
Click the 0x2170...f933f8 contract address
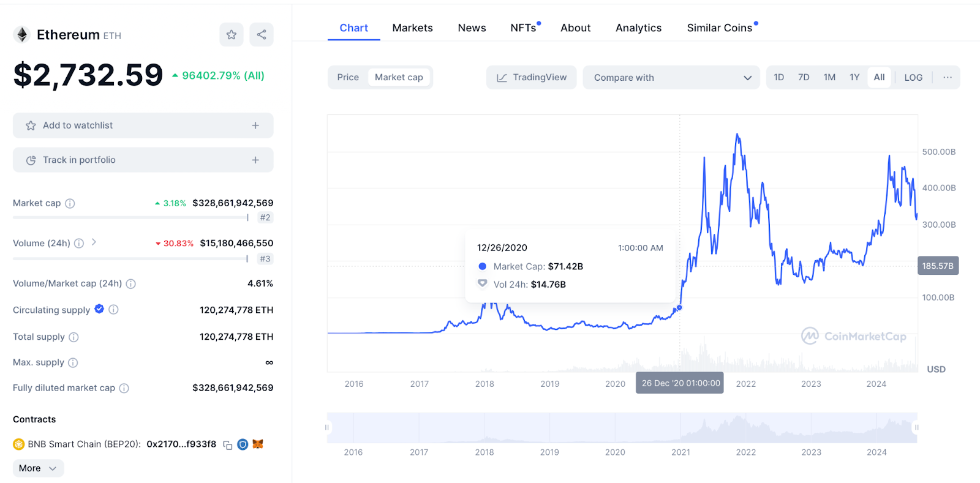coord(181,444)
